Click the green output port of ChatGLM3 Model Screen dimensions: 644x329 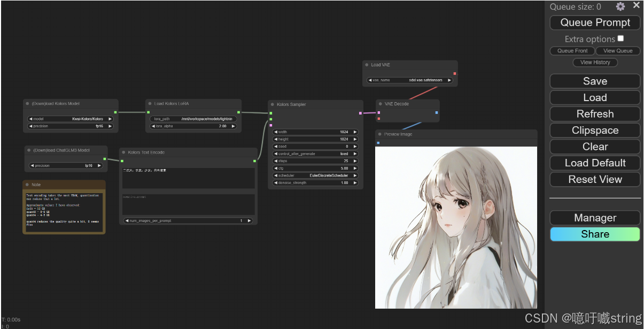tap(104, 159)
